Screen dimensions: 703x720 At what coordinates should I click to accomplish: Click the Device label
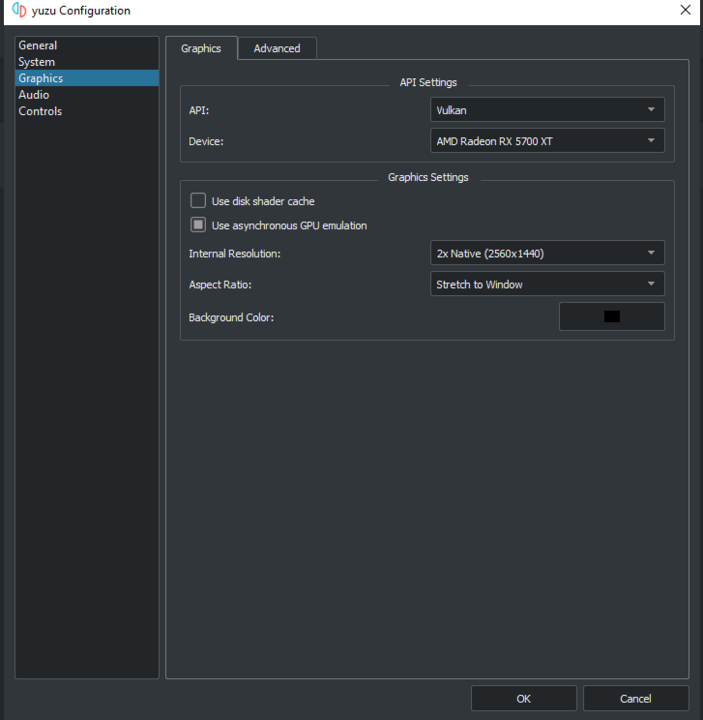pos(206,141)
